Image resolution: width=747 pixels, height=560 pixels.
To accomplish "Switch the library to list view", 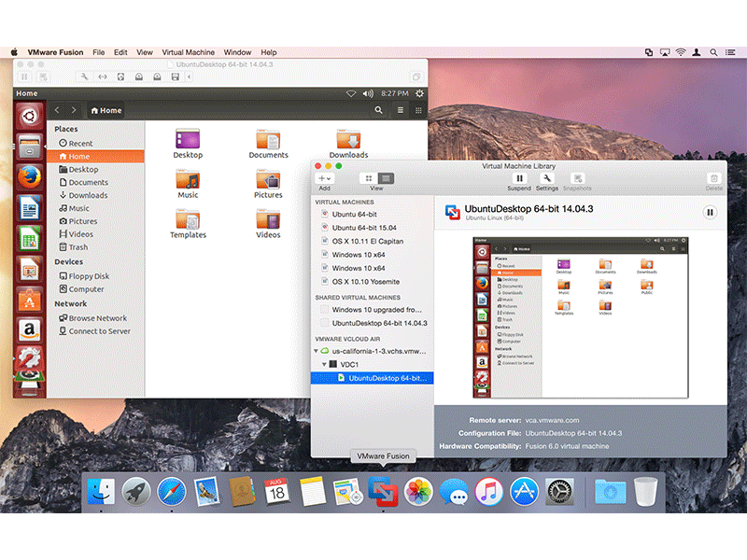I will click(x=386, y=178).
